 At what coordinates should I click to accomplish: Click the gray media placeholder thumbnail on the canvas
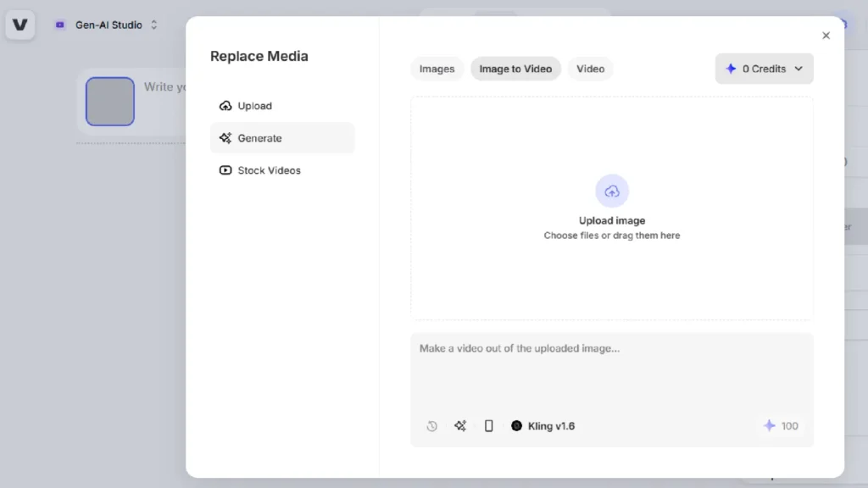point(109,101)
